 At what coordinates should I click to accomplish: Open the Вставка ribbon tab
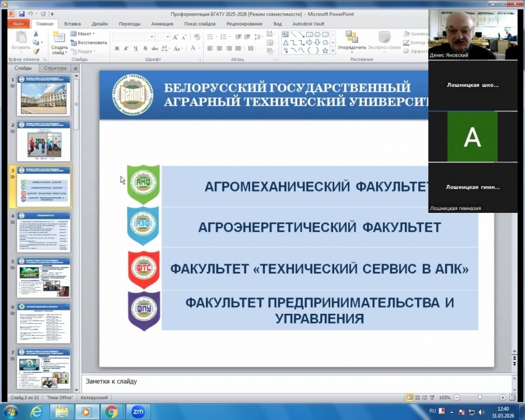pos(72,24)
